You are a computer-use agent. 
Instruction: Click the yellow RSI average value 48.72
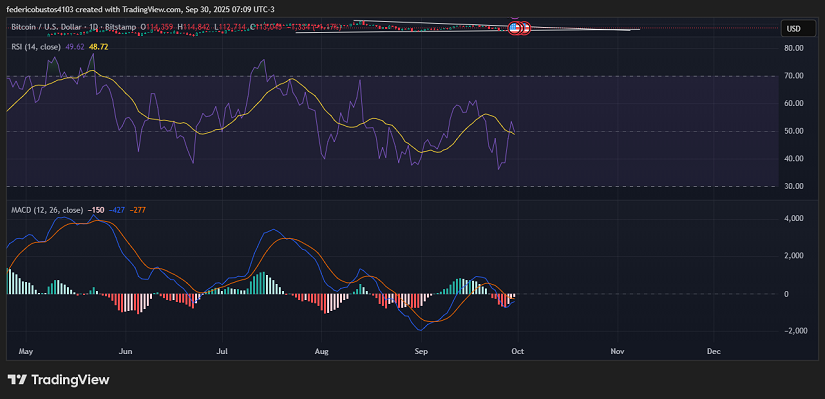[98, 47]
